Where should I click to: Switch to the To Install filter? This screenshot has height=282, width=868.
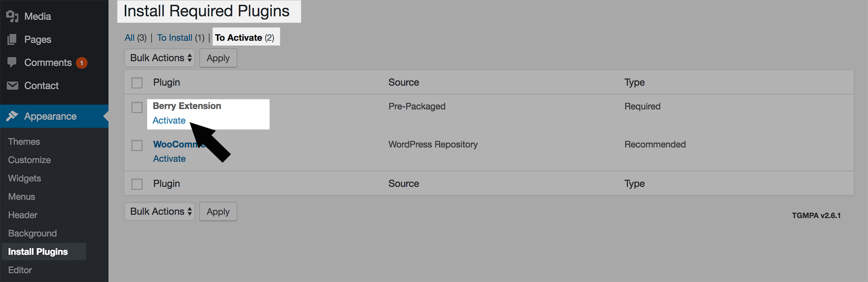(175, 38)
